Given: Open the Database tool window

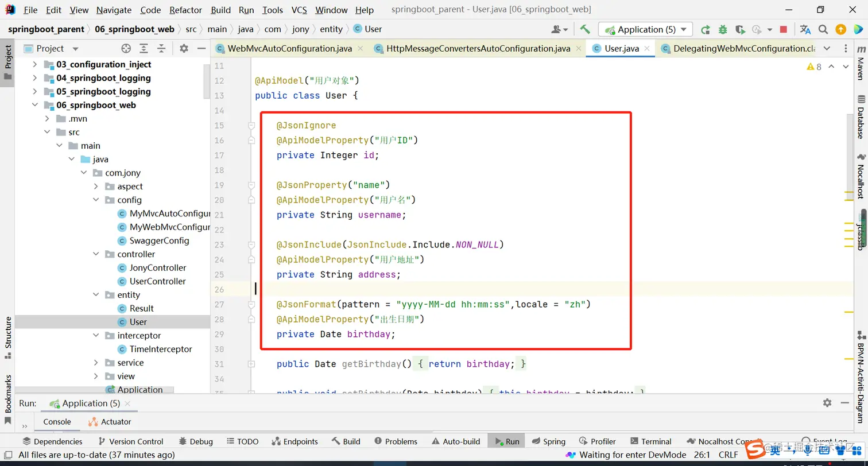Looking at the screenshot, I should [861, 118].
